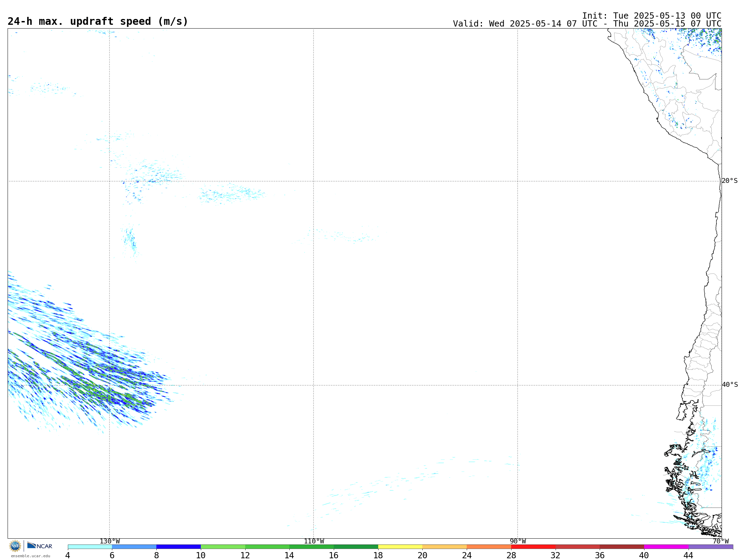Click the 70°W longitude label
The image size is (744, 560).
(721, 541)
